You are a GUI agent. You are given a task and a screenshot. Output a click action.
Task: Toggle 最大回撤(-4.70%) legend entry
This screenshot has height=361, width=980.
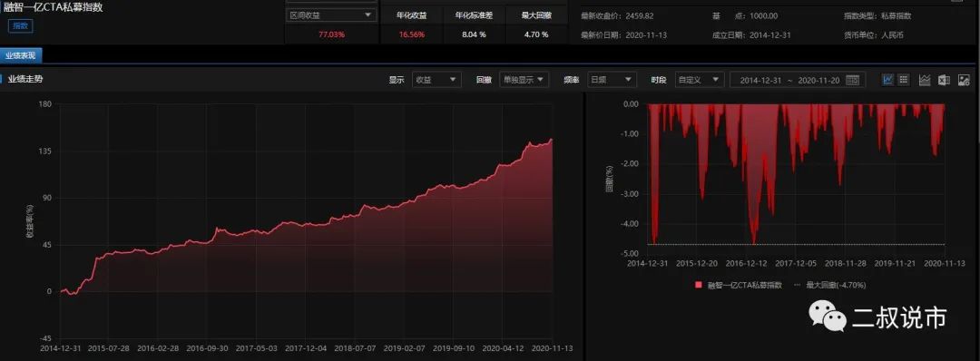point(829,285)
